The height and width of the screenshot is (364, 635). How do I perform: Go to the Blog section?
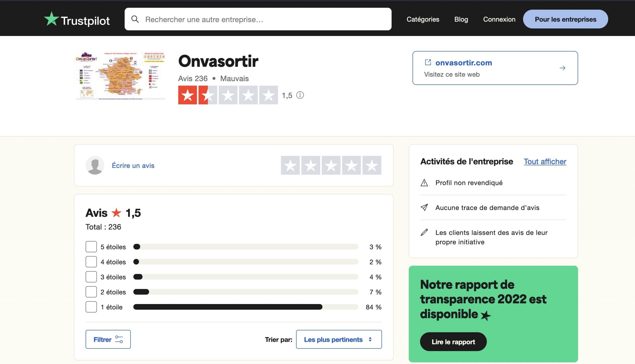461,19
